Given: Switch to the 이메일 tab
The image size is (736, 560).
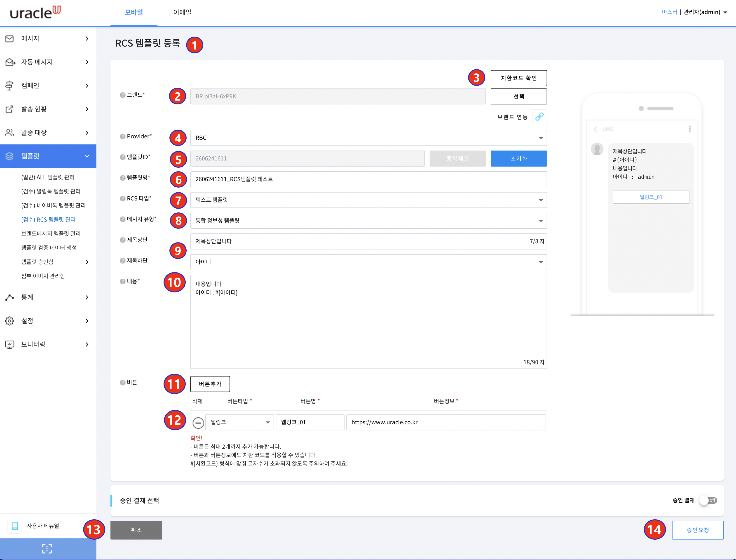Looking at the screenshot, I should pos(182,12).
